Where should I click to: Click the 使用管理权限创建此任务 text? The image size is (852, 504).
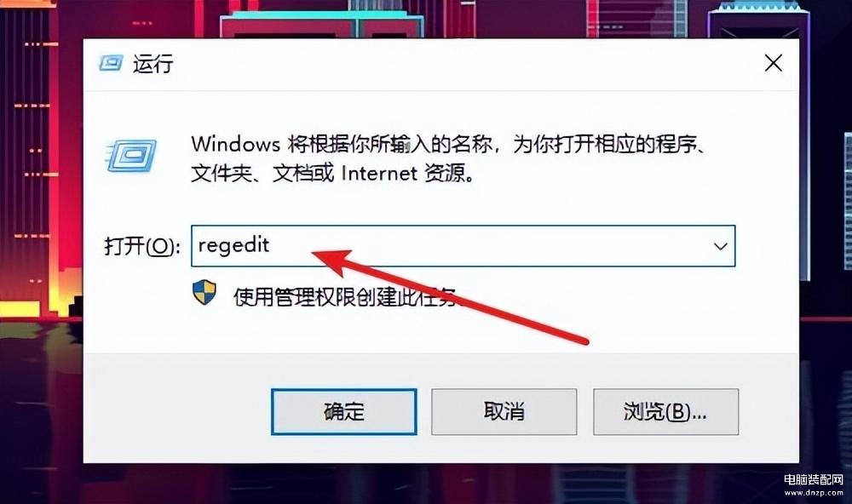(x=348, y=296)
